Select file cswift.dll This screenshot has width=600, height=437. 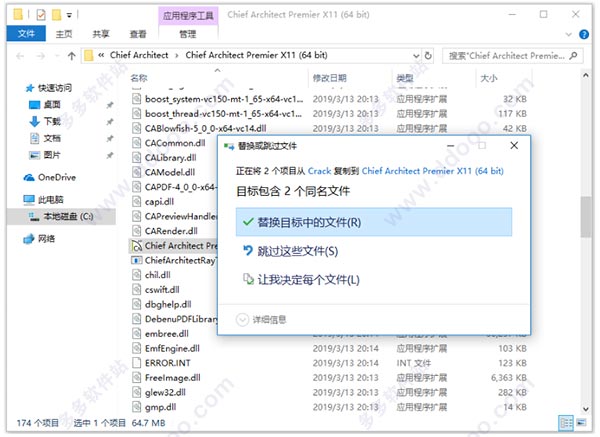point(162,290)
